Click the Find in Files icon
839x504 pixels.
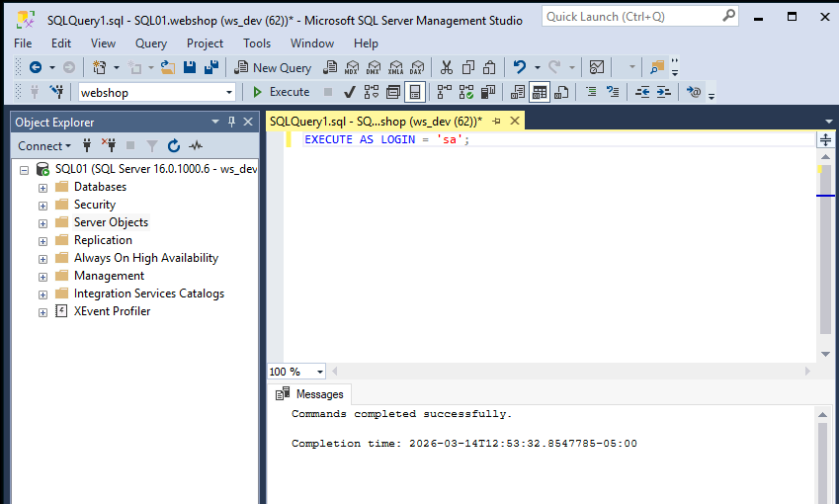pos(657,67)
